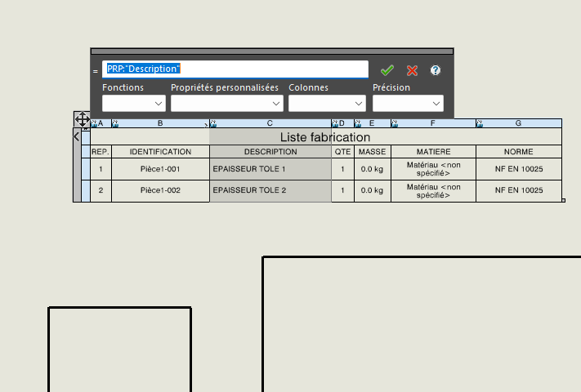Select column B header
Screen dimensions: 581x392
point(160,123)
